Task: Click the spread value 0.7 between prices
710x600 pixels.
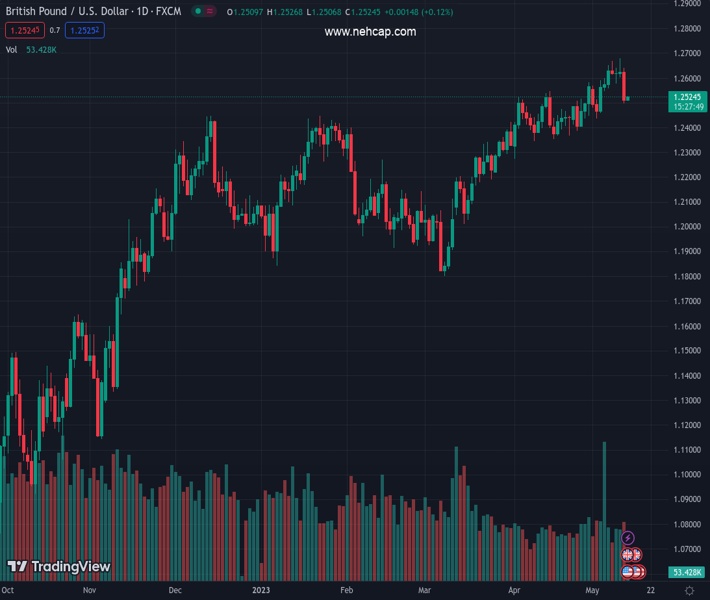Action: click(54, 31)
